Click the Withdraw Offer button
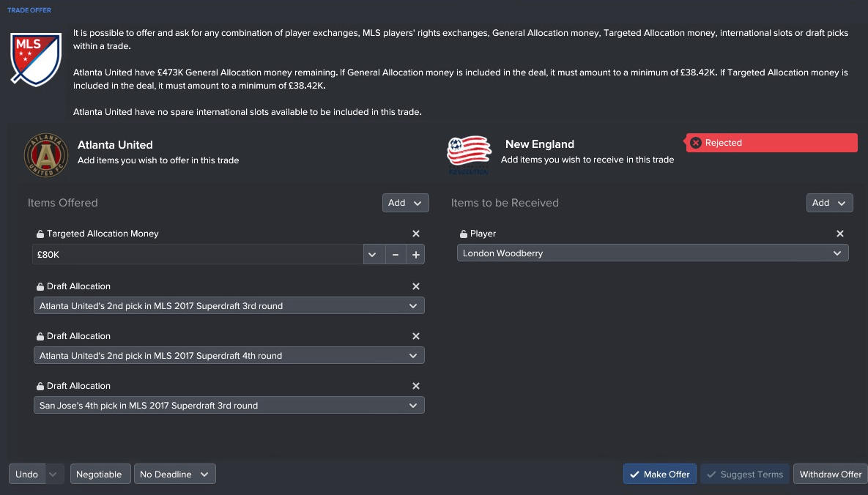Image resolution: width=868 pixels, height=495 pixels. tap(831, 474)
